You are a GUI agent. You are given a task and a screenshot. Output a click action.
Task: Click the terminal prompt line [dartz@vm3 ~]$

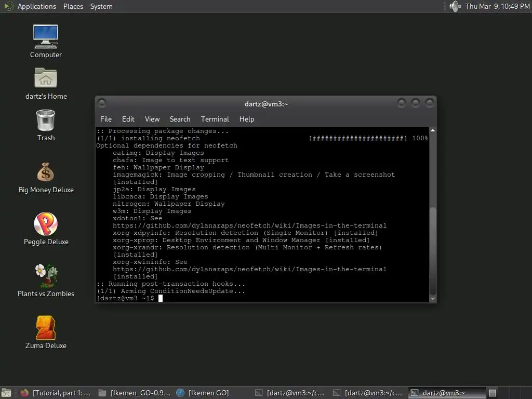click(x=126, y=298)
